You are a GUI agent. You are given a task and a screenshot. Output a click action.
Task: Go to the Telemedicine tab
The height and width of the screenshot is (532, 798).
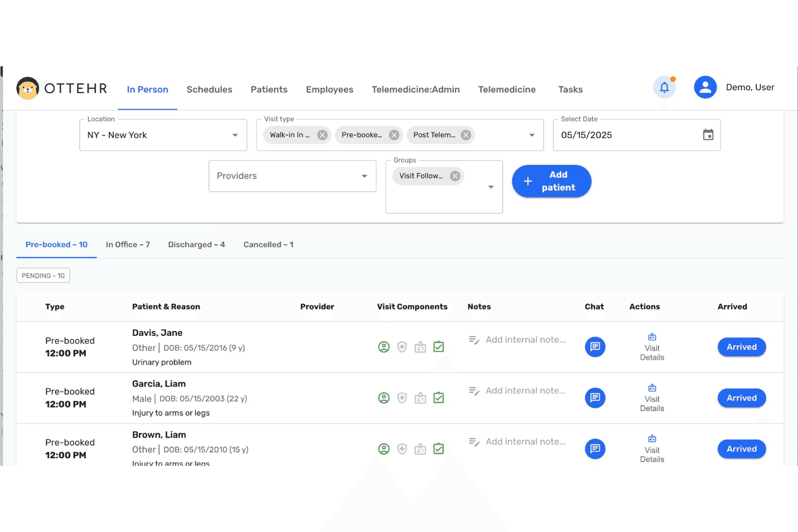coord(507,89)
